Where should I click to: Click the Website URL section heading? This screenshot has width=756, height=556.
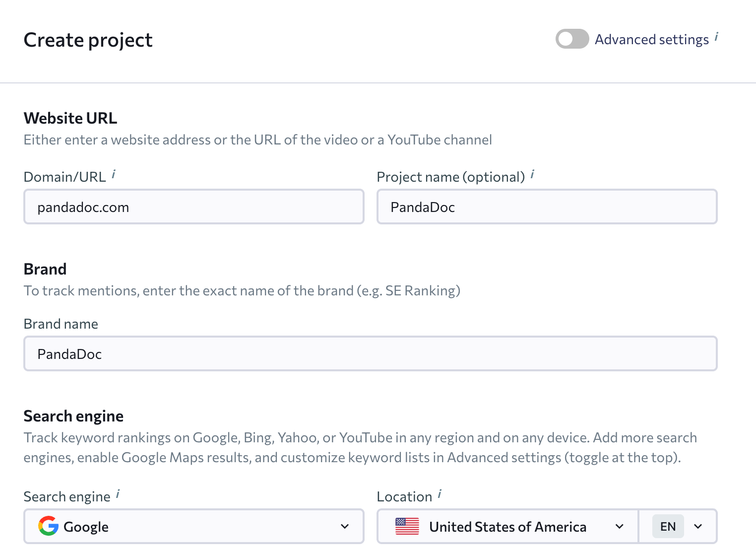[70, 118]
